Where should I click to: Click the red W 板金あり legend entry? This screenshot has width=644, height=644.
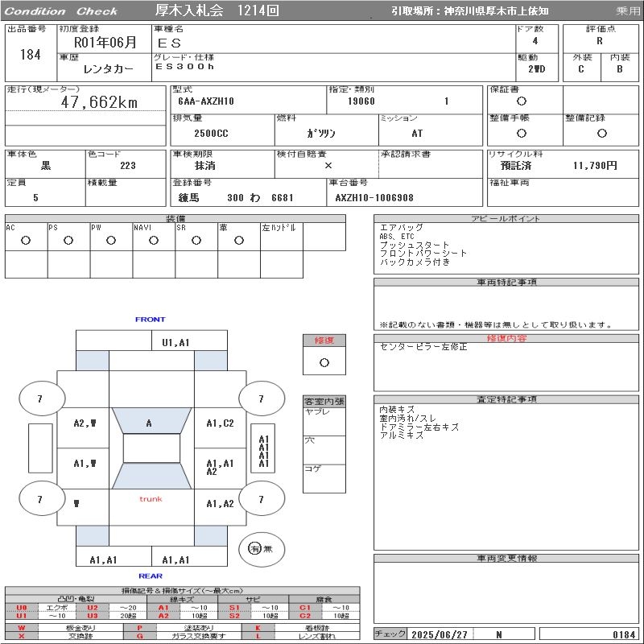48,627
